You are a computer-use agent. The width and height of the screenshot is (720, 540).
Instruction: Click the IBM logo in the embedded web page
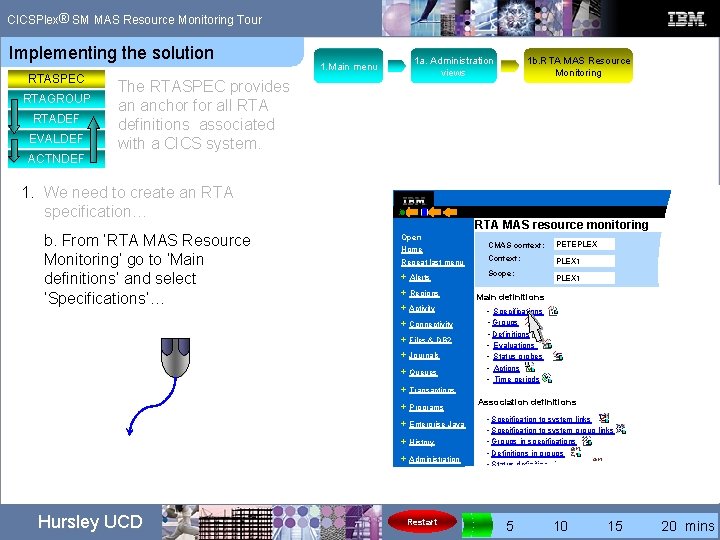pos(414,201)
